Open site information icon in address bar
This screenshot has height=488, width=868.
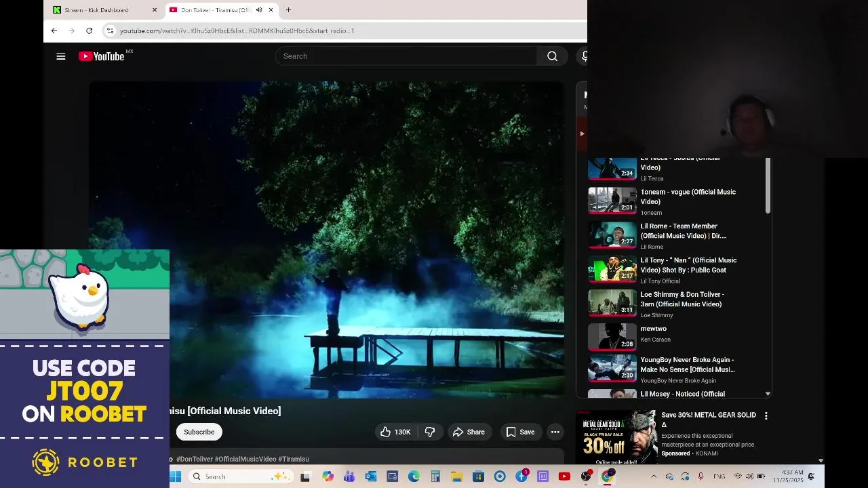click(x=110, y=30)
